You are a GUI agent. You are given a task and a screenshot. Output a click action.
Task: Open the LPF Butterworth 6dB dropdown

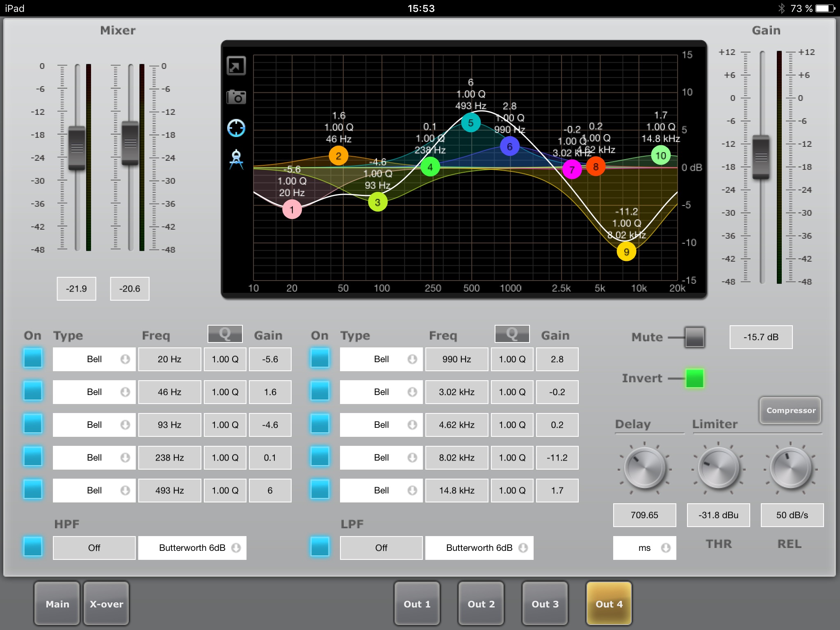click(x=479, y=548)
